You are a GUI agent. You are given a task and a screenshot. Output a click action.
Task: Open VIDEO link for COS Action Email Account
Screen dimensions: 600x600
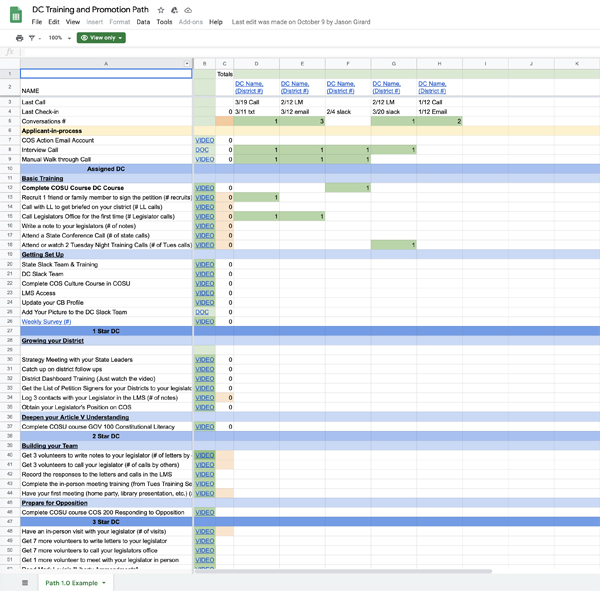click(204, 141)
